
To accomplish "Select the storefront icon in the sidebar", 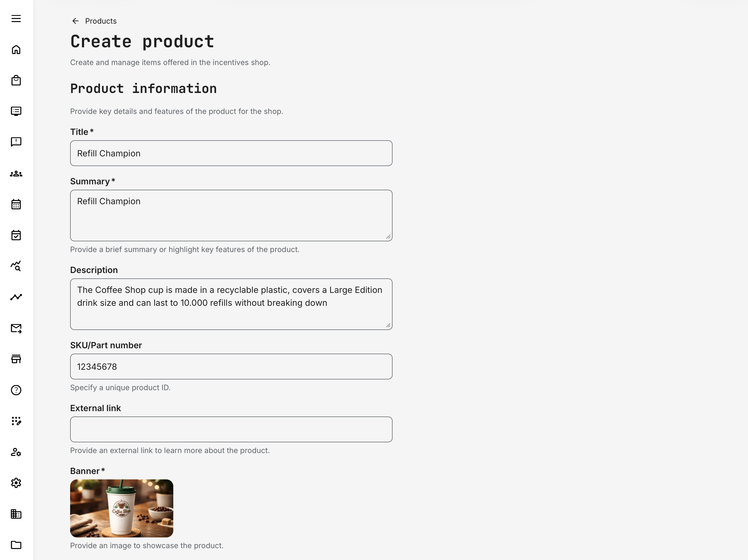I will coord(16,359).
